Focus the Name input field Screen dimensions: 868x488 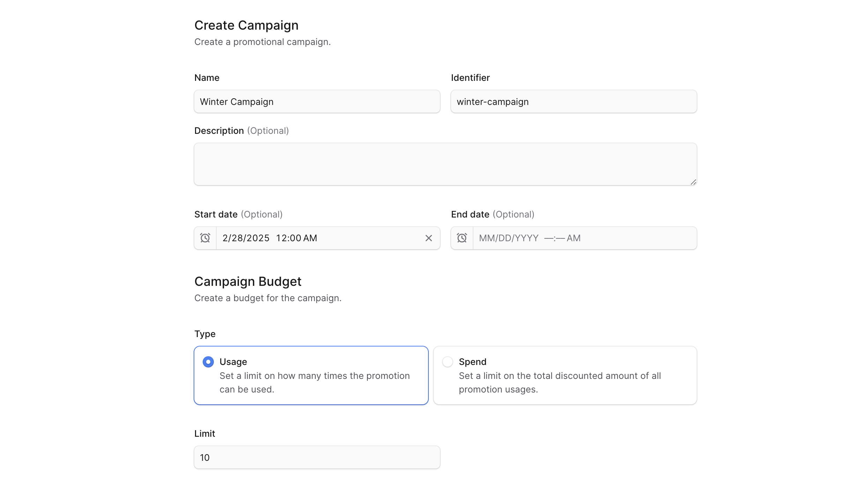(x=317, y=102)
